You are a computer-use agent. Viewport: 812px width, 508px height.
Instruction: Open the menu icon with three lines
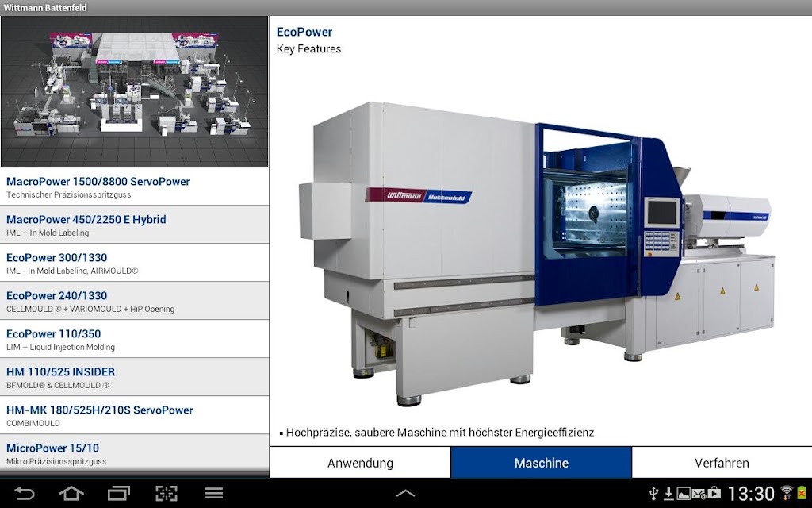coord(214,493)
